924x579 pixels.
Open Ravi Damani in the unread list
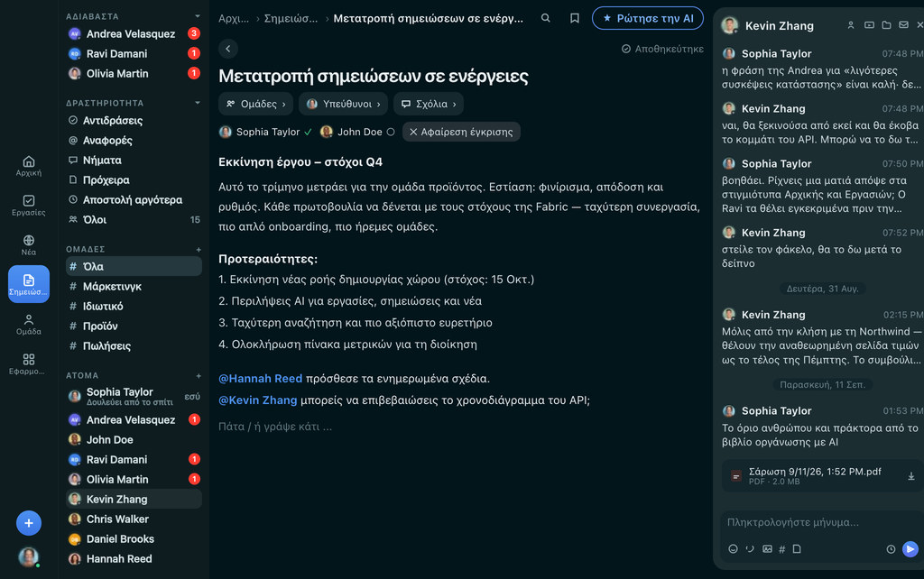click(134, 53)
